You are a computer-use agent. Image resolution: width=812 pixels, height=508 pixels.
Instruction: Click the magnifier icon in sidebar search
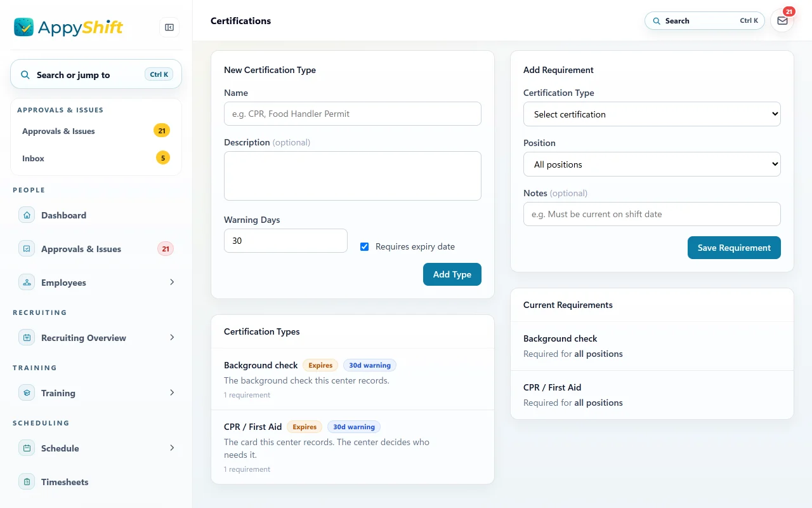[x=25, y=75]
